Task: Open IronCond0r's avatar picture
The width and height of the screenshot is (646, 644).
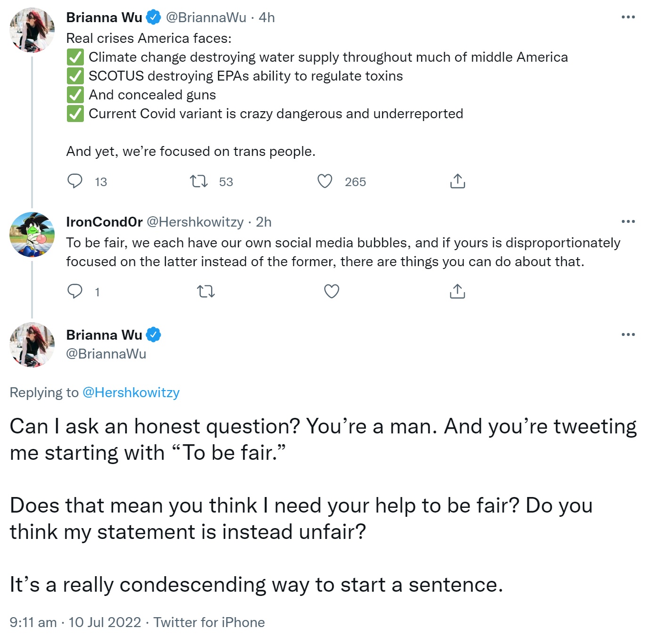Action: (32, 234)
